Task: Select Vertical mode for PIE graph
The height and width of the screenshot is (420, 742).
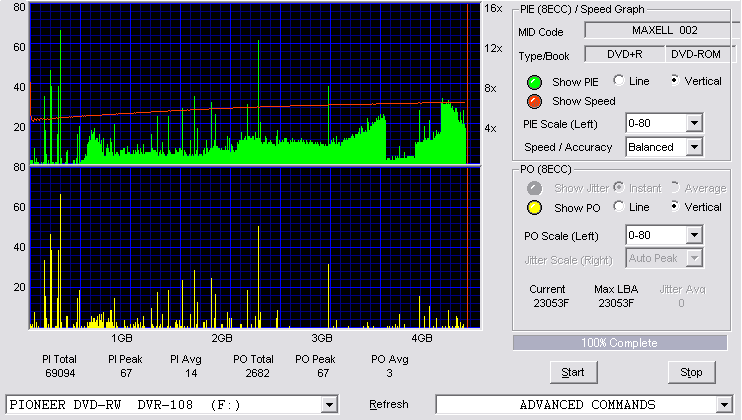Action: pos(675,80)
